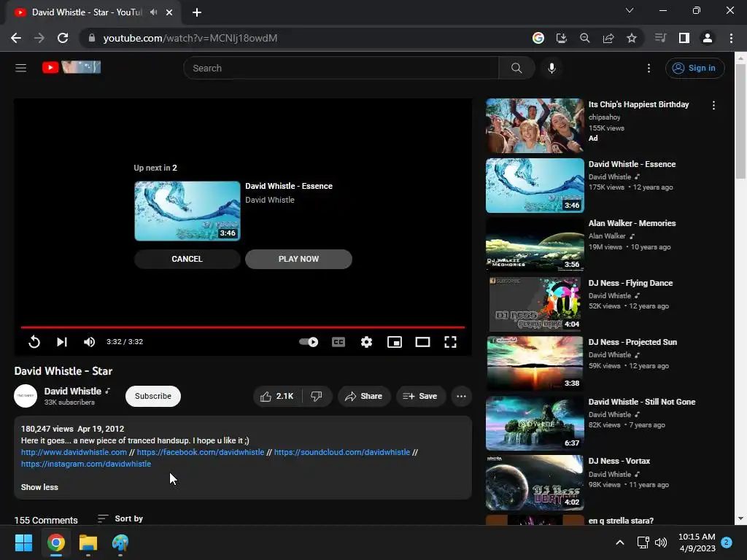Mute the video volume speaker
The height and width of the screenshot is (560, 747).
[89, 341]
